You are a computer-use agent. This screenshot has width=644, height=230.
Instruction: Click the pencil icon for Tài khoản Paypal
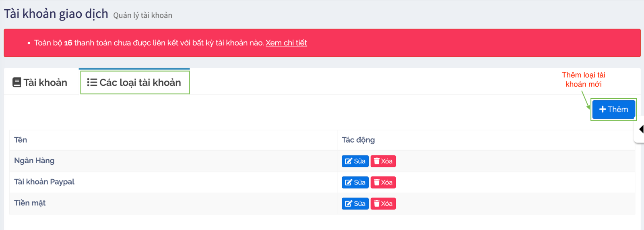pos(349,182)
